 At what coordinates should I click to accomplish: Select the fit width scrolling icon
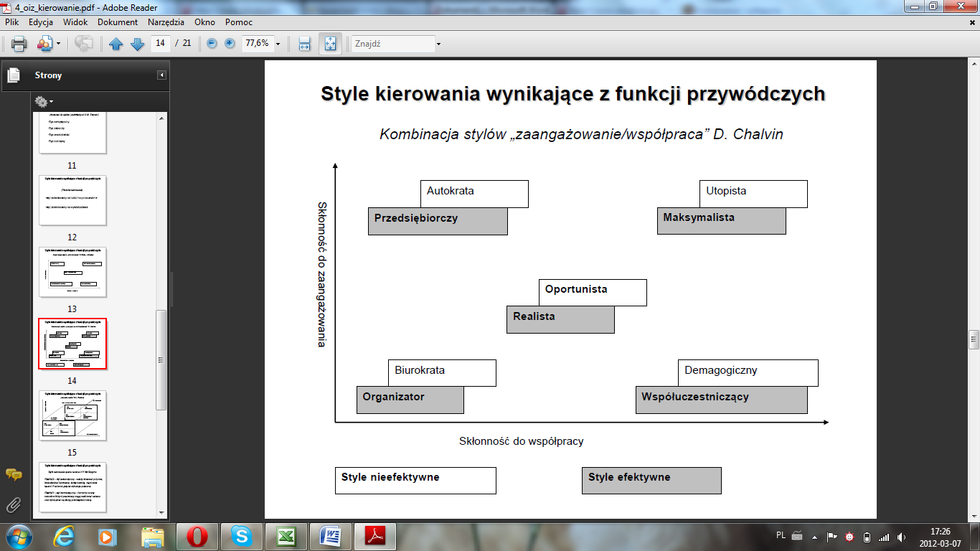pyautogui.click(x=304, y=44)
